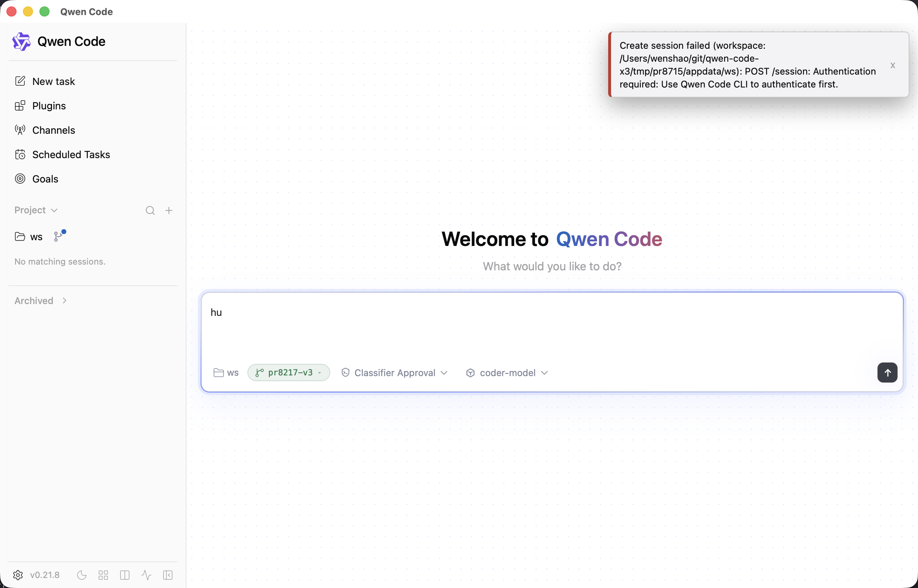Go to Channels in the sidebar
The height and width of the screenshot is (588, 918).
(x=45, y=130)
